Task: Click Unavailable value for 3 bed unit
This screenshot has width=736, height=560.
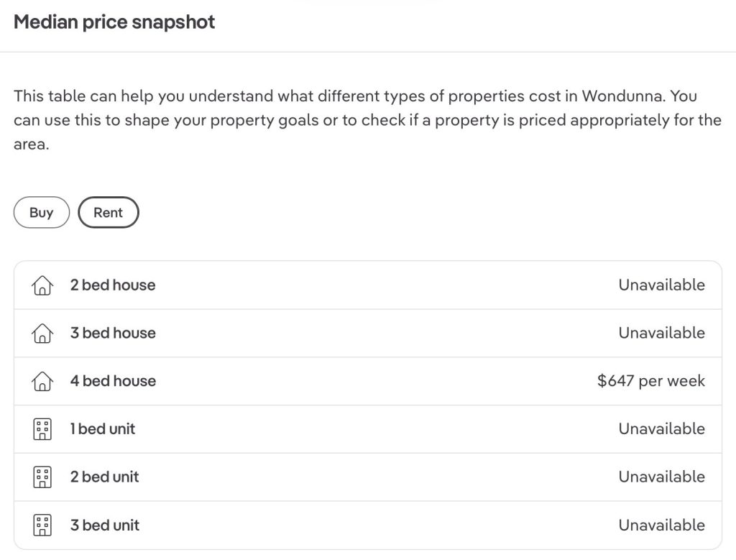Action: point(661,525)
